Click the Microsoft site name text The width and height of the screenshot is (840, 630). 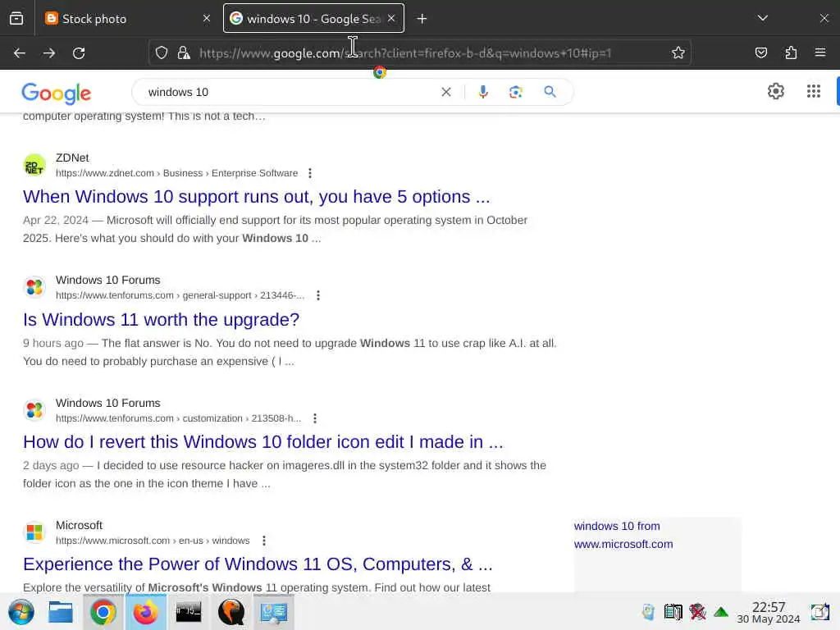click(x=79, y=526)
